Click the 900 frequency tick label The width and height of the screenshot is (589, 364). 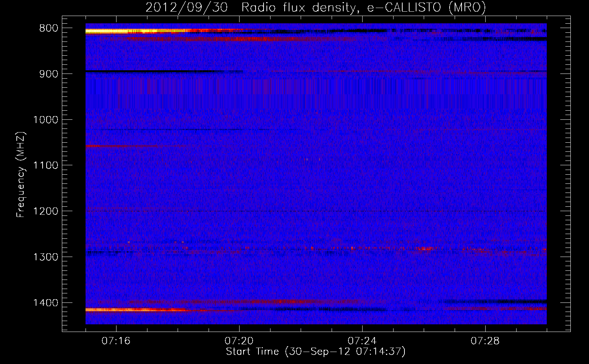pos(48,74)
